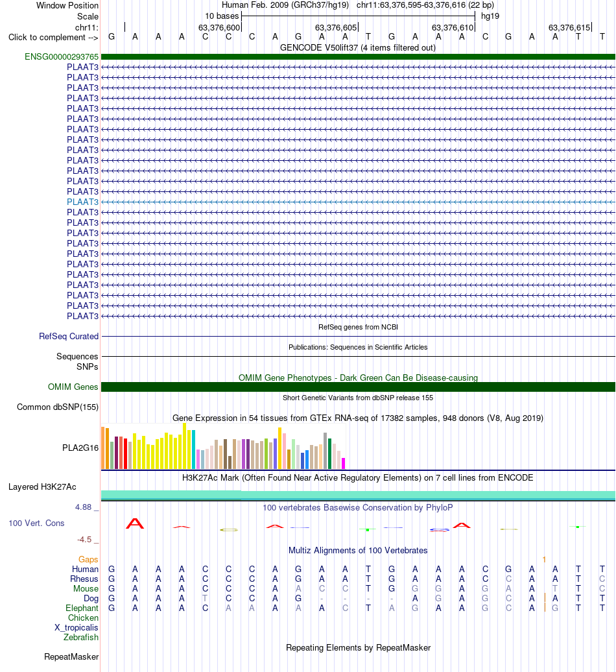Open the RepeatMasker track label
The image size is (616, 672).
(71, 656)
